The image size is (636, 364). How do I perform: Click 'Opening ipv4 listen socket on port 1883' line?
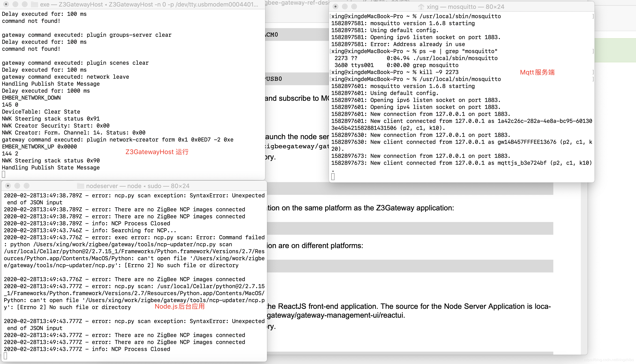pos(416,107)
